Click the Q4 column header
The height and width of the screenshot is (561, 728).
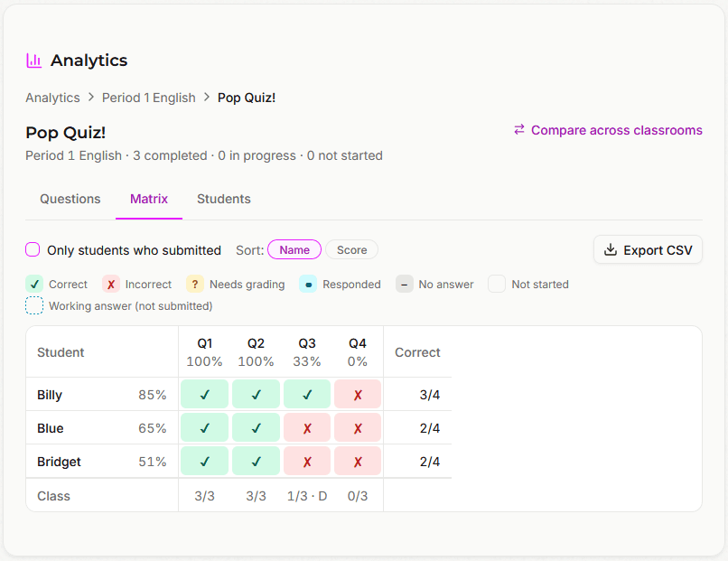[358, 352]
